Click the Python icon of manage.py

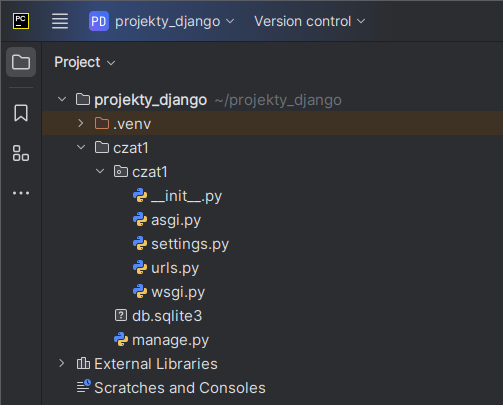[x=121, y=339]
